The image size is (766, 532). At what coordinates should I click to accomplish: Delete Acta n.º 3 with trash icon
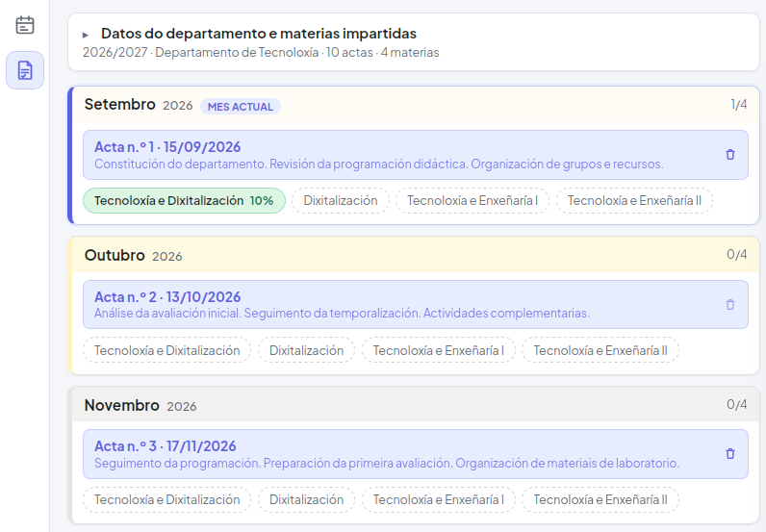[x=730, y=454]
